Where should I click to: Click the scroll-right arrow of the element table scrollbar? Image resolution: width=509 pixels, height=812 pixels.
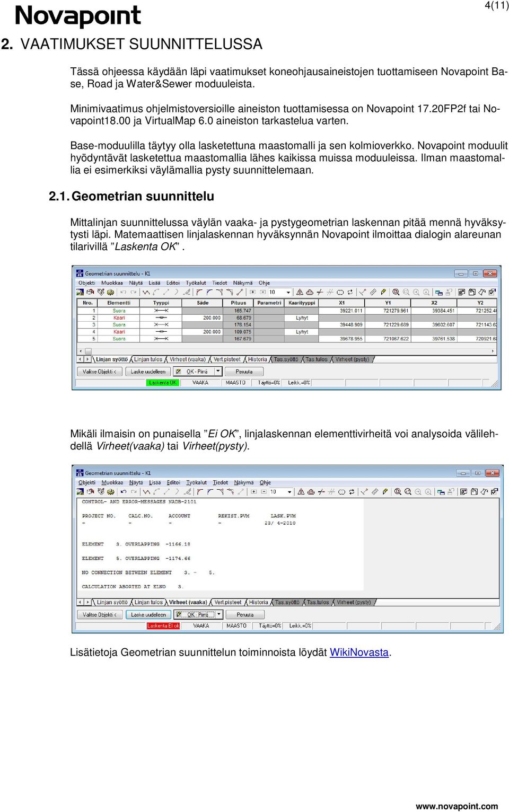493,351
